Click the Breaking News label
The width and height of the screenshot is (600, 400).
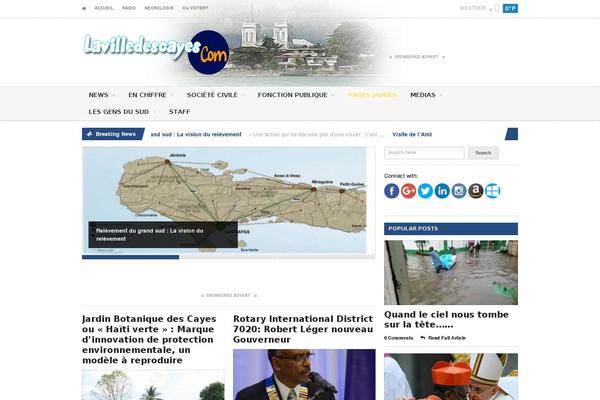[x=116, y=134]
